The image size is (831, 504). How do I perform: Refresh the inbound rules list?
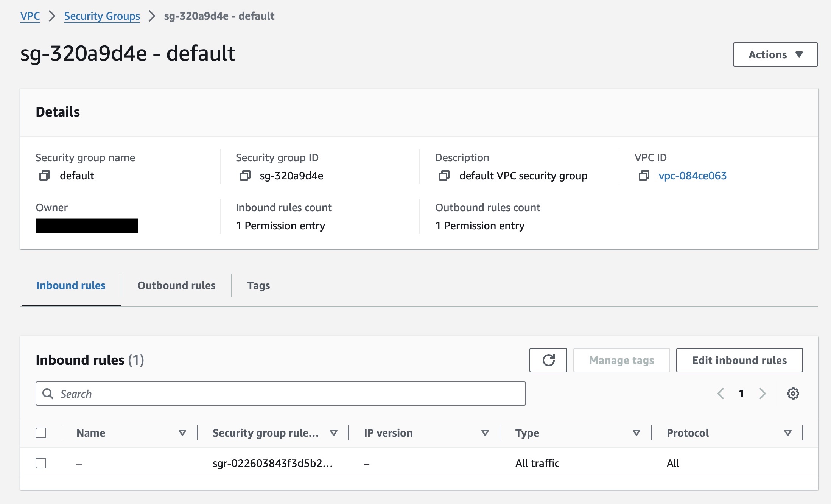click(x=548, y=360)
